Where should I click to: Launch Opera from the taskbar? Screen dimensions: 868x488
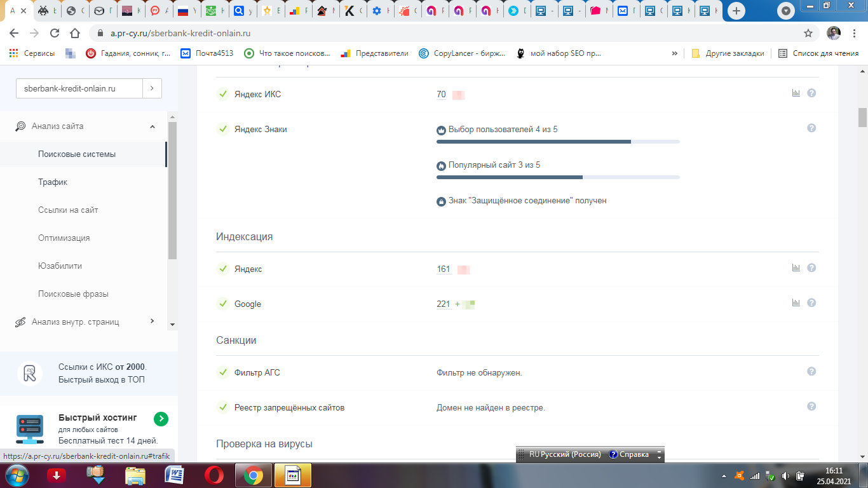[214, 475]
